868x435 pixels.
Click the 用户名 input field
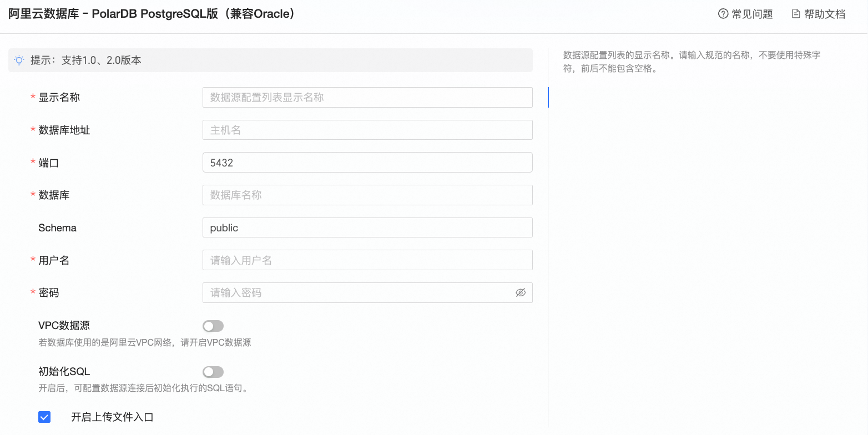coord(367,260)
